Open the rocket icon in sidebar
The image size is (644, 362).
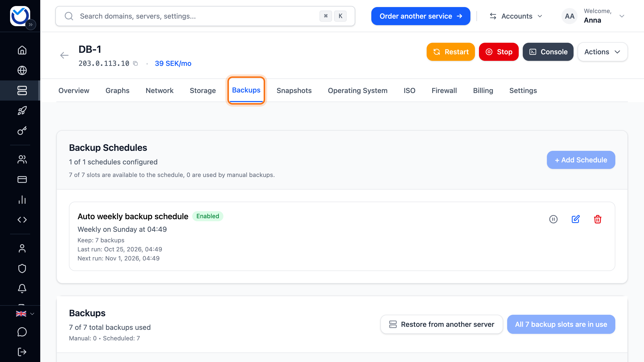click(22, 111)
